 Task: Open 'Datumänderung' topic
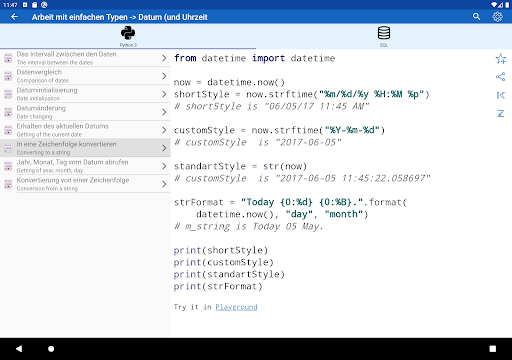tap(85, 112)
